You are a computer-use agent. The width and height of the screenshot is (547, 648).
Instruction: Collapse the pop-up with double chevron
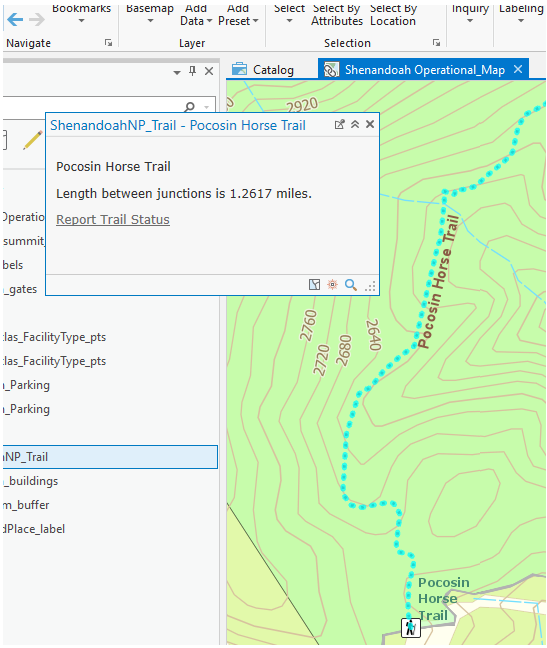coord(355,124)
